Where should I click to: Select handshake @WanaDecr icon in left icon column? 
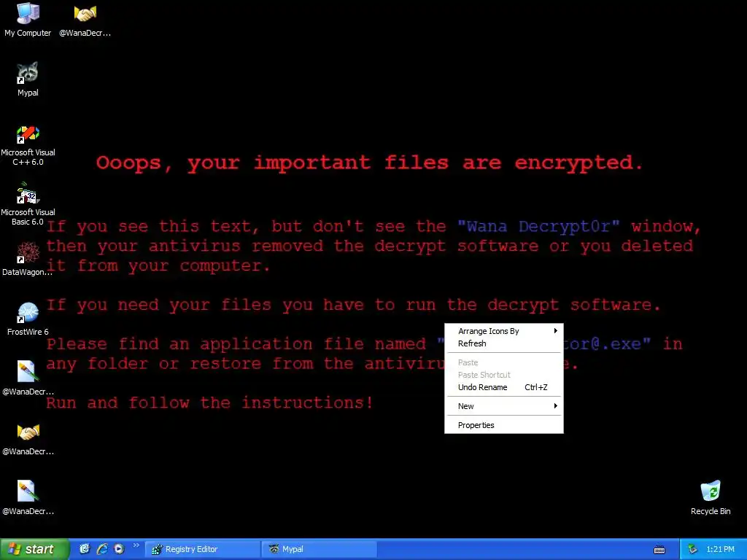pos(28,438)
